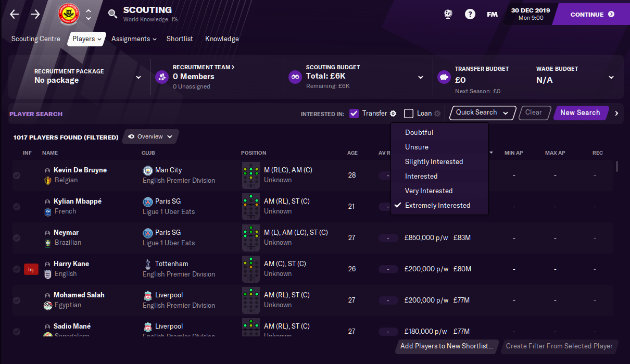
Task: Select Sadio Mané's row tick
Action: tap(17, 332)
